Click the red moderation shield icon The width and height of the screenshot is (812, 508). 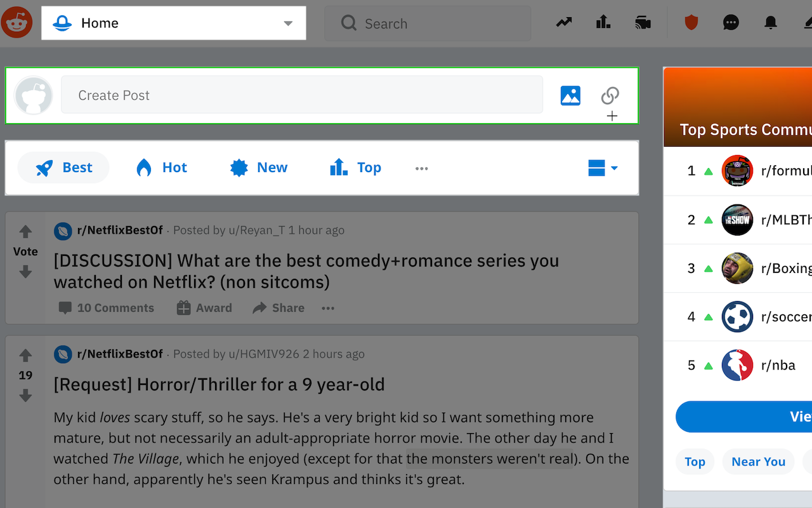click(x=691, y=23)
